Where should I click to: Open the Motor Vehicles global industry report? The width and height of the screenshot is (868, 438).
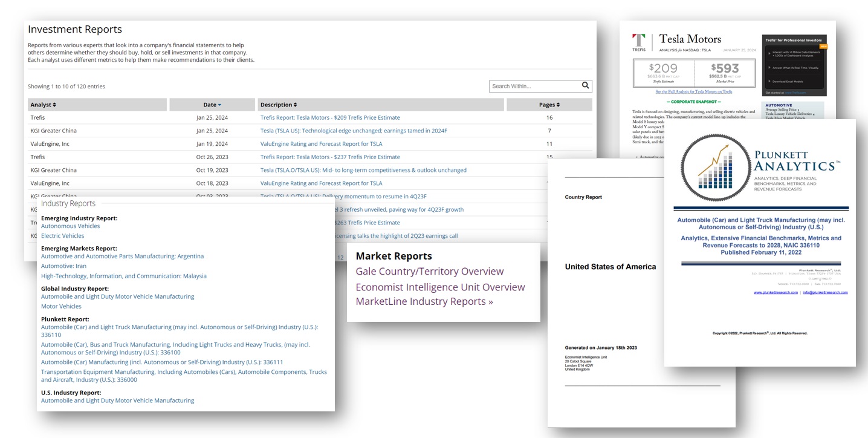click(61, 306)
